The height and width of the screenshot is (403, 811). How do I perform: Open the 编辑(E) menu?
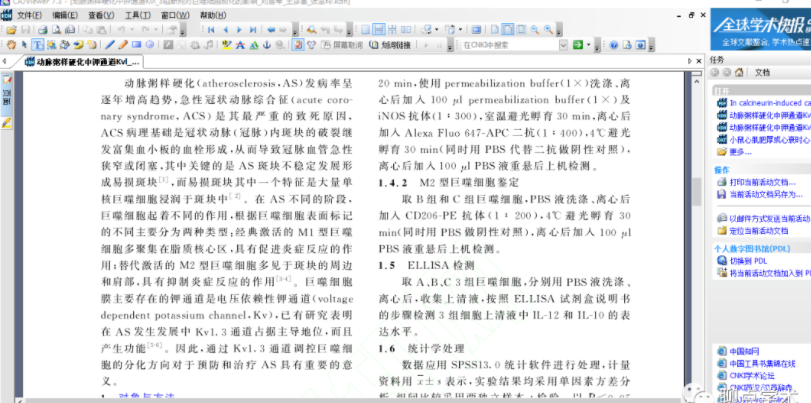(x=65, y=16)
